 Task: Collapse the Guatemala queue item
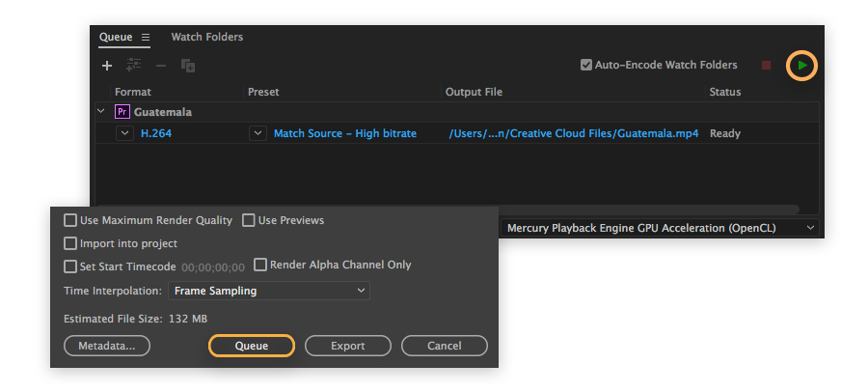[x=101, y=112]
